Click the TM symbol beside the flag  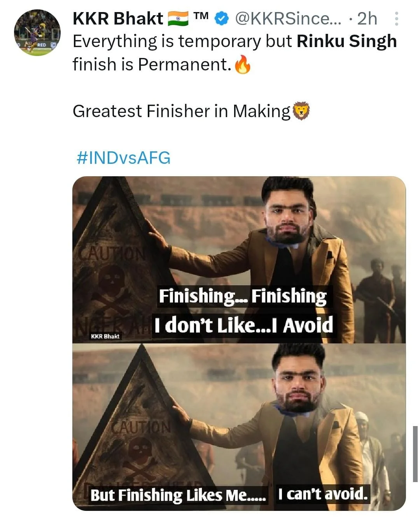[201, 16]
